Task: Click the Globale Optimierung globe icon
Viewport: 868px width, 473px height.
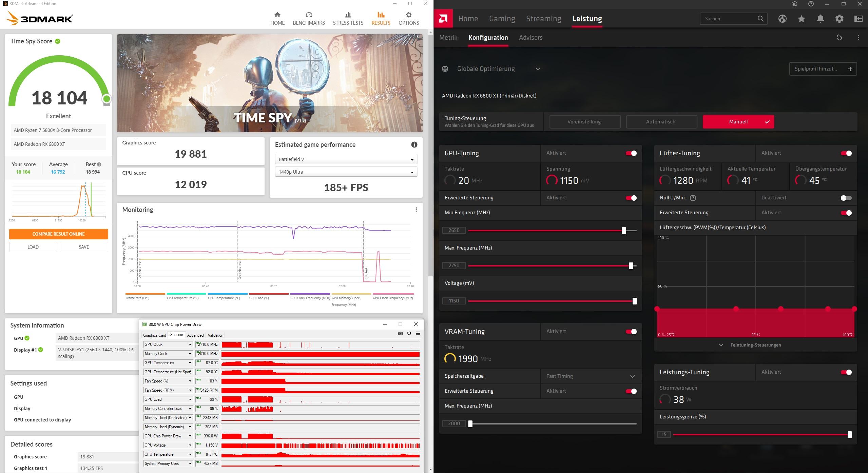Action: [445, 69]
